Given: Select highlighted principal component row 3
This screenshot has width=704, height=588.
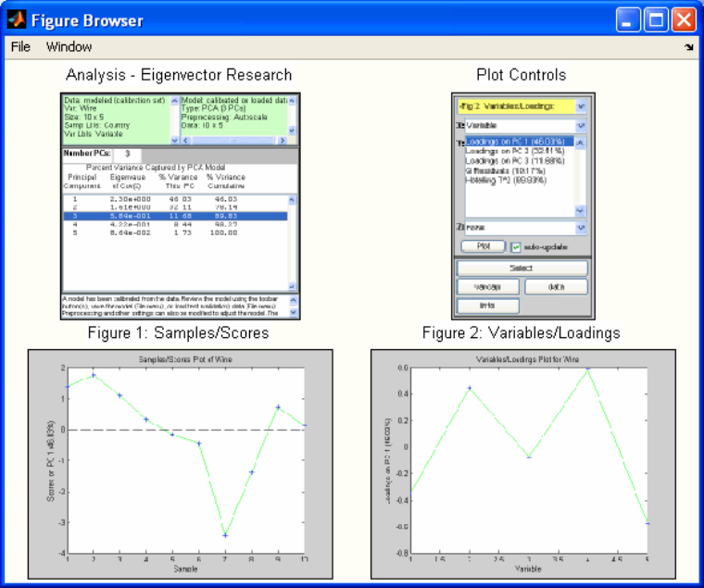Looking at the screenshot, I should (x=175, y=216).
